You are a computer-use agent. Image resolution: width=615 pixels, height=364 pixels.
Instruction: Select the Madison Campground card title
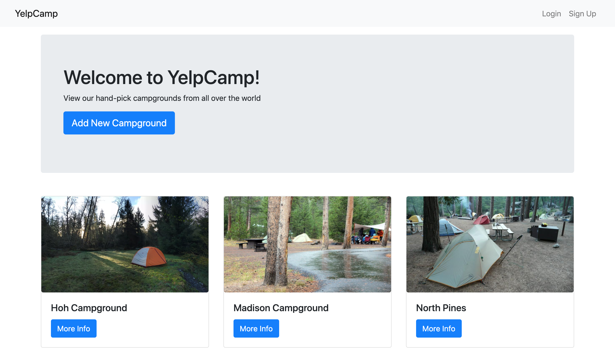point(281,308)
